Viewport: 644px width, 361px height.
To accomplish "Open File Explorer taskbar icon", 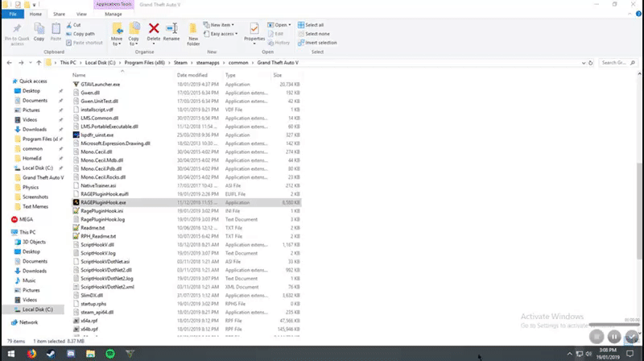I will tap(90, 354).
